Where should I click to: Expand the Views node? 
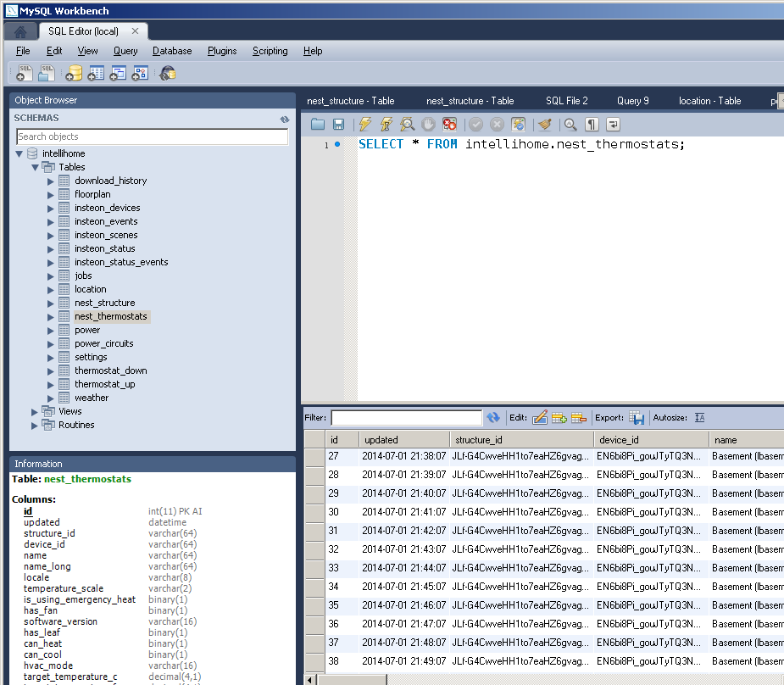click(x=35, y=411)
